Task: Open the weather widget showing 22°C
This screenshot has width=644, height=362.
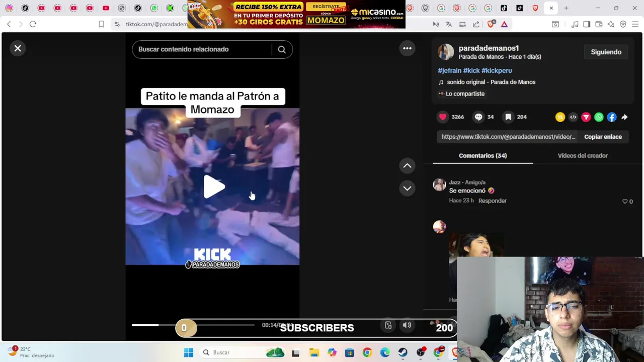Action: (x=30, y=352)
